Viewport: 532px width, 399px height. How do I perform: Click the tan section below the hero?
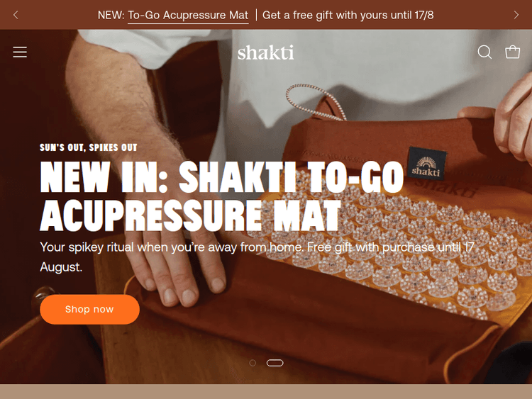[x=266, y=391]
